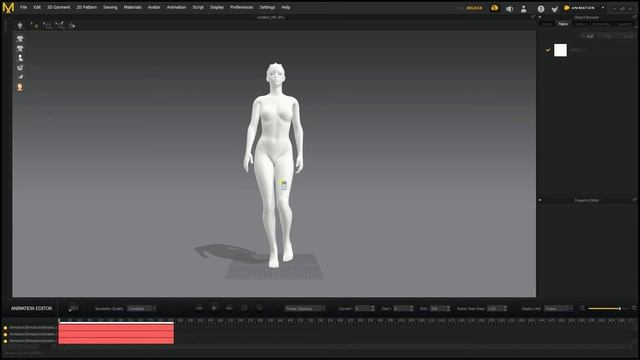Click the Current frame stepper
640x360 pixels.
[372, 309]
